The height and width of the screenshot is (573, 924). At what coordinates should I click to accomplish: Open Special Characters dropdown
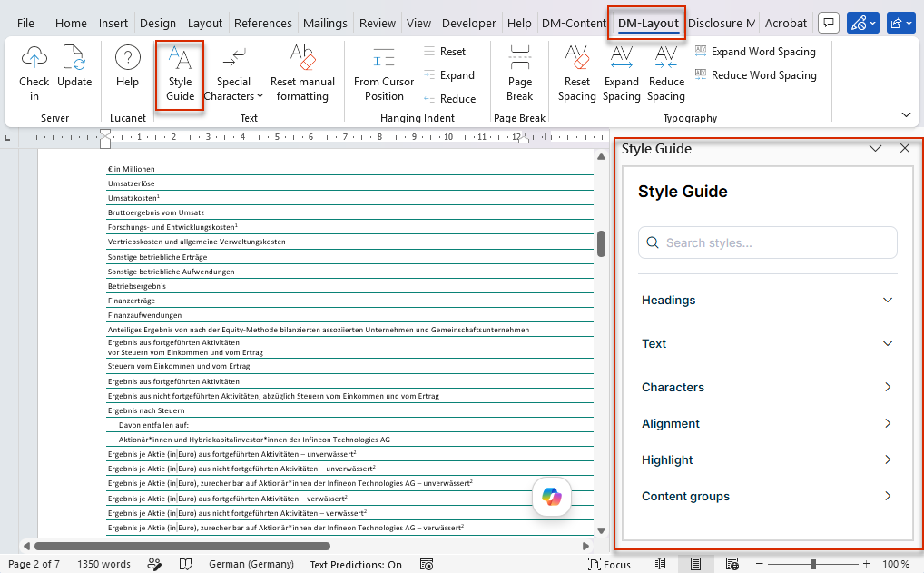click(233, 74)
